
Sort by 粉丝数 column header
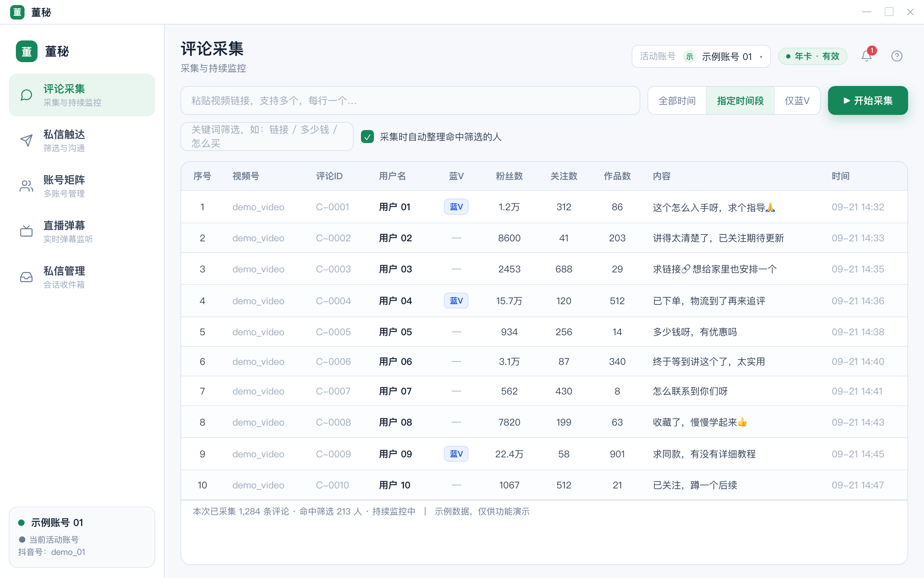pos(509,176)
